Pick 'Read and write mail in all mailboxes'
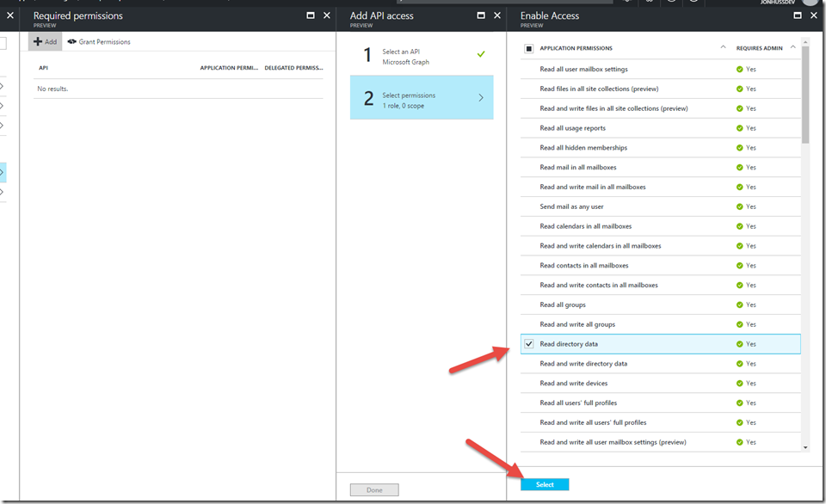826x504 pixels. coord(593,187)
